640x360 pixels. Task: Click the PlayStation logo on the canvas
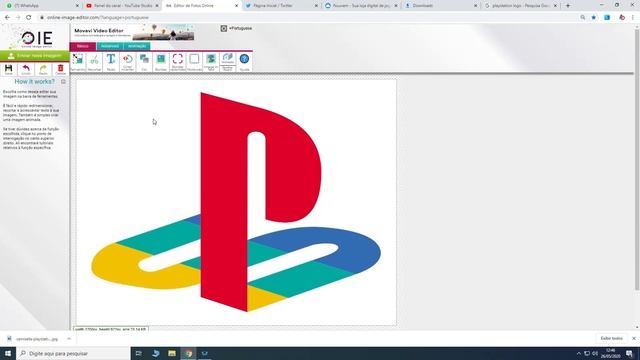pyautogui.click(x=236, y=202)
